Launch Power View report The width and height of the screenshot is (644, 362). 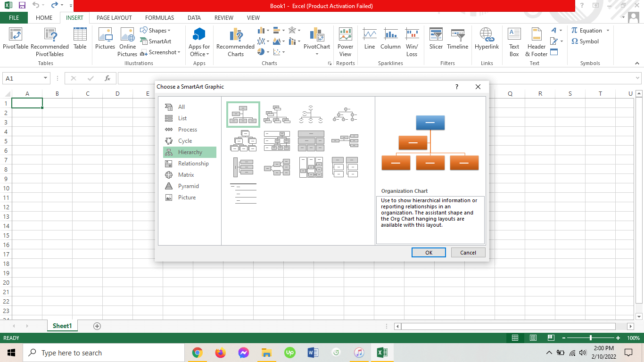(x=346, y=42)
